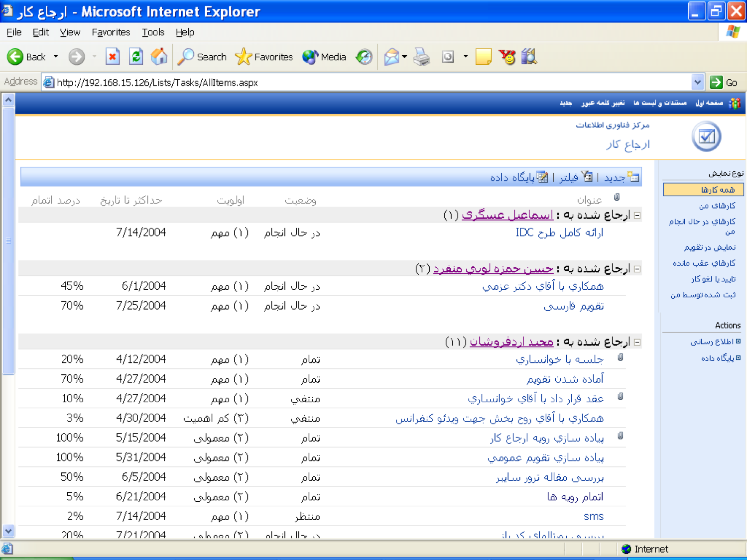The width and height of the screenshot is (747, 560).
Task: Open the address bar dropdown
Action: [698, 82]
